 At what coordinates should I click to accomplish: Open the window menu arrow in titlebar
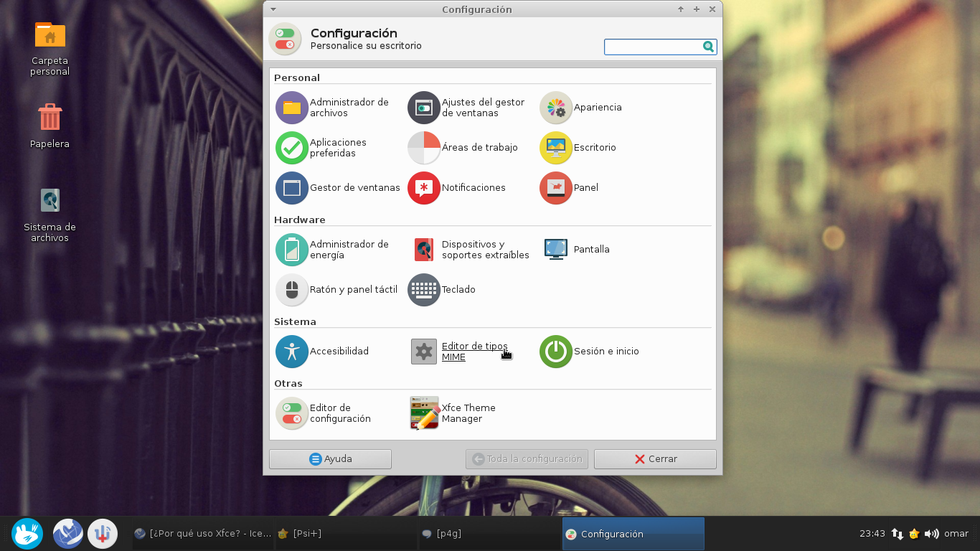pos(273,9)
